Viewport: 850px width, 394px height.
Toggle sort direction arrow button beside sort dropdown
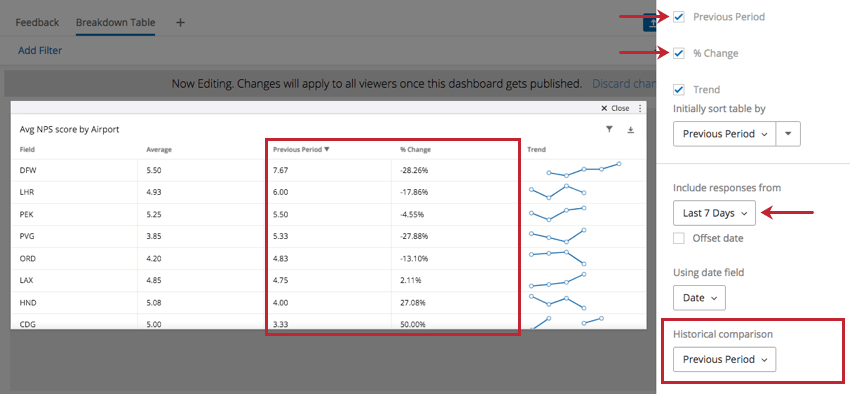pyautogui.click(x=788, y=134)
